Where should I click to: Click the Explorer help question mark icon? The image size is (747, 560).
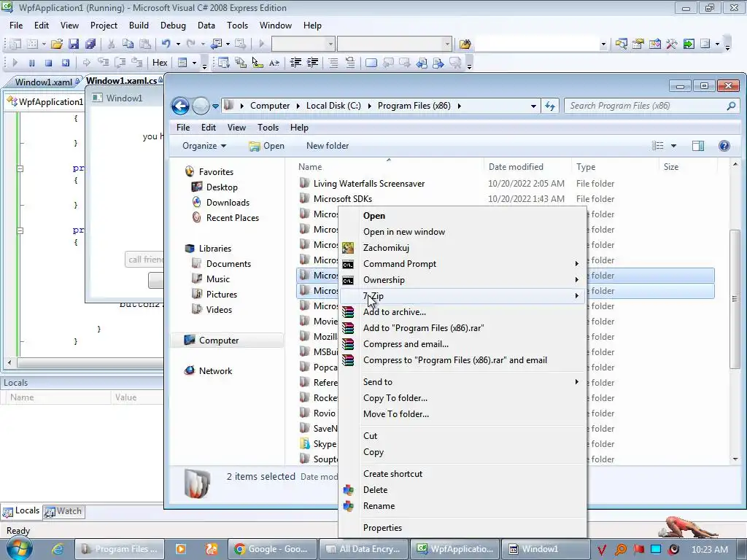[x=724, y=146]
